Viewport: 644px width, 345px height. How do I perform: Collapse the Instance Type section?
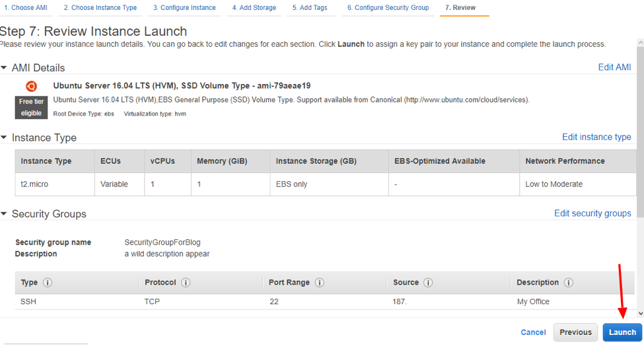click(x=4, y=137)
